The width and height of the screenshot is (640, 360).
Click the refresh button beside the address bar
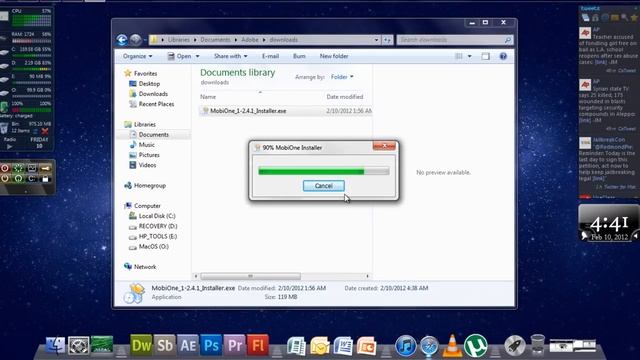click(387, 40)
